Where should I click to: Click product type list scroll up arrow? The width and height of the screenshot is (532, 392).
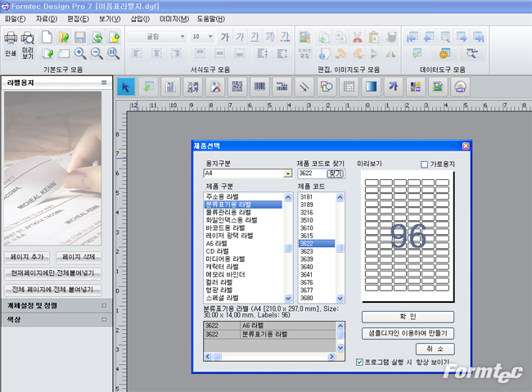288,197
